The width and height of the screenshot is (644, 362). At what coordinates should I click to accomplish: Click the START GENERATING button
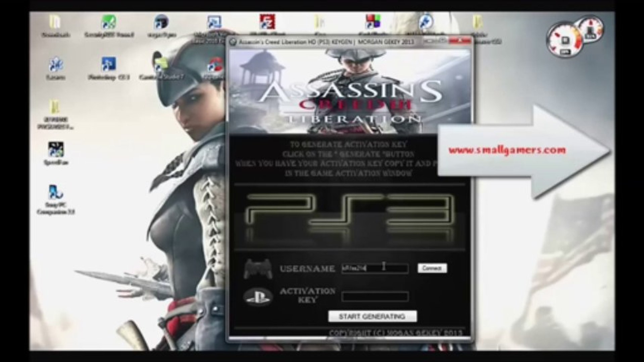372,316
